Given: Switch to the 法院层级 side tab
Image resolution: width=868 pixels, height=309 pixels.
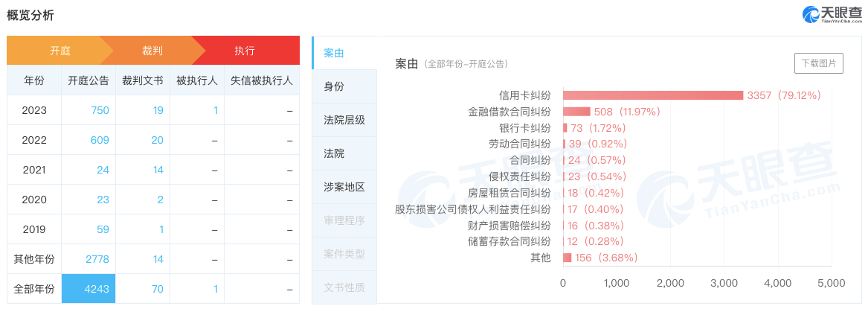Looking at the screenshot, I should pos(344,120).
